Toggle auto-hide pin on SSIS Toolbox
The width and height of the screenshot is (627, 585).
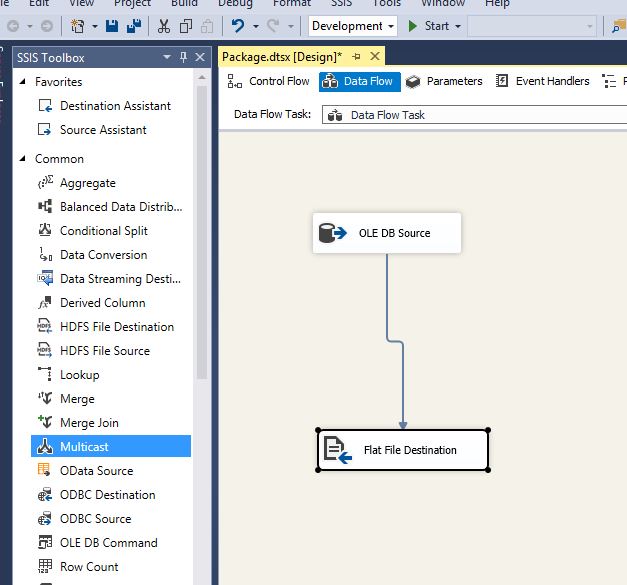coord(183,58)
